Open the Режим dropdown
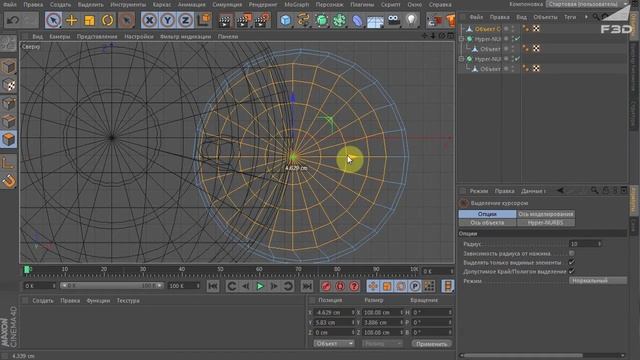640x360 pixels. point(598,281)
